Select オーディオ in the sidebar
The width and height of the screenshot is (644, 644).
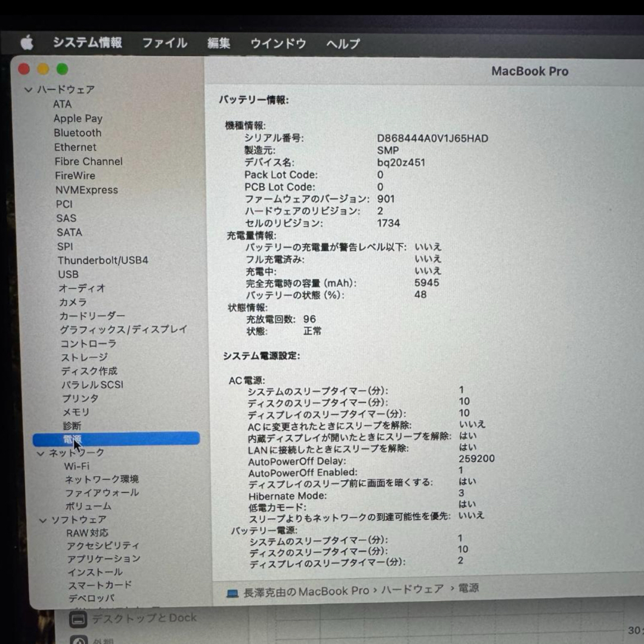point(82,289)
